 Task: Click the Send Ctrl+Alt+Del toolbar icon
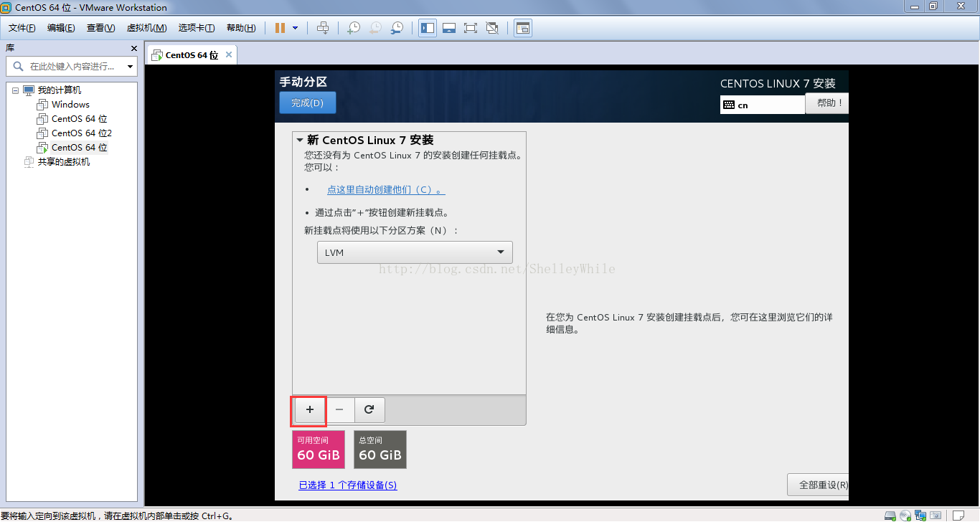(x=323, y=28)
